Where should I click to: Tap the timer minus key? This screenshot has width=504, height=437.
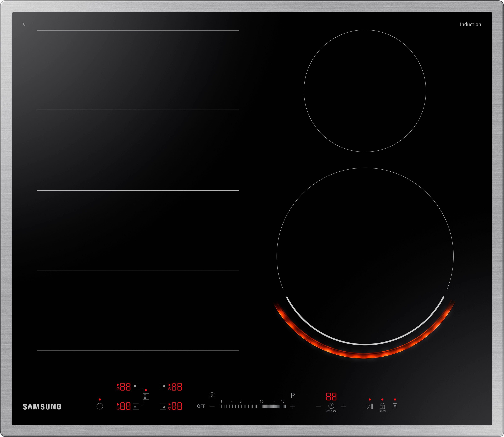pyautogui.click(x=319, y=406)
